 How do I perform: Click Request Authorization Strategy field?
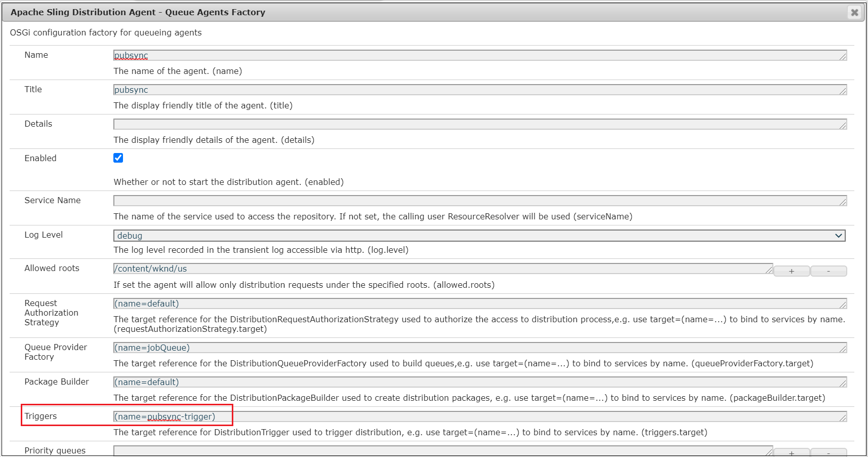click(480, 303)
